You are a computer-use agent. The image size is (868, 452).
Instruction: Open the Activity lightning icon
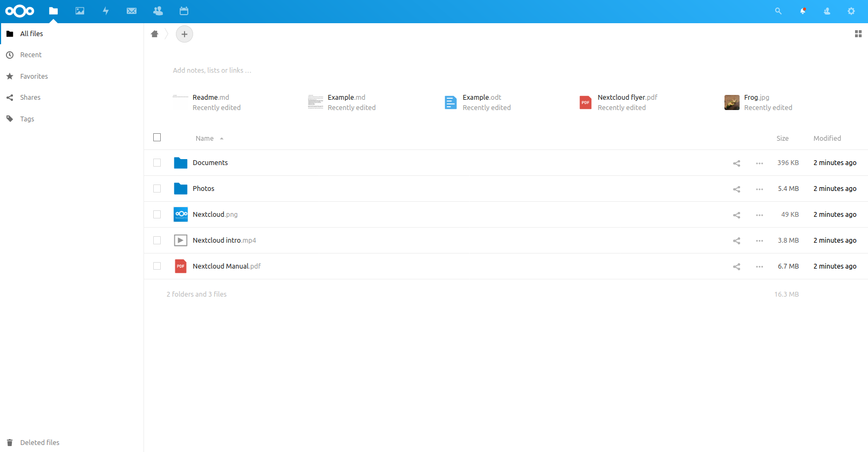coord(106,11)
